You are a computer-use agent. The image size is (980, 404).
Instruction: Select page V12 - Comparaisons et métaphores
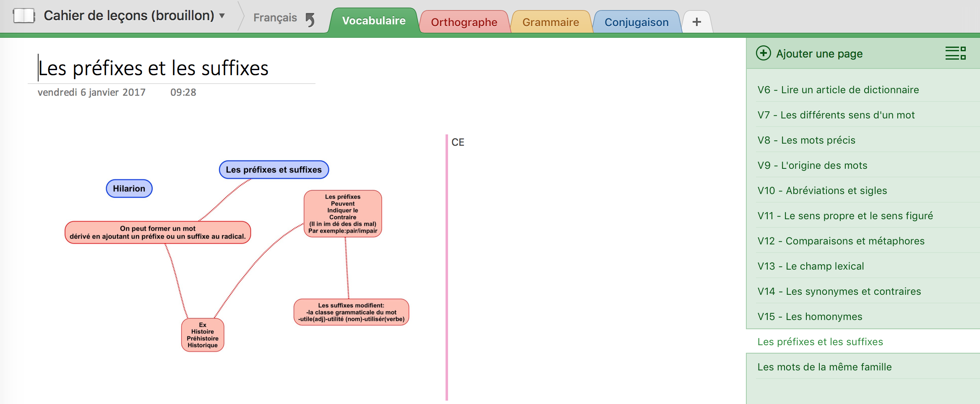pyautogui.click(x=841, y=241)
